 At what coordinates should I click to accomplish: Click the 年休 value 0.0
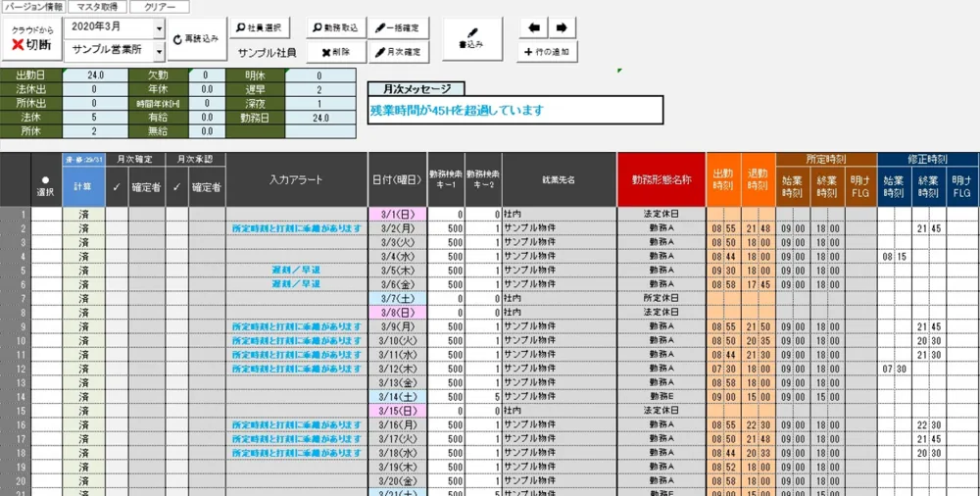click(x=206, y=89)
